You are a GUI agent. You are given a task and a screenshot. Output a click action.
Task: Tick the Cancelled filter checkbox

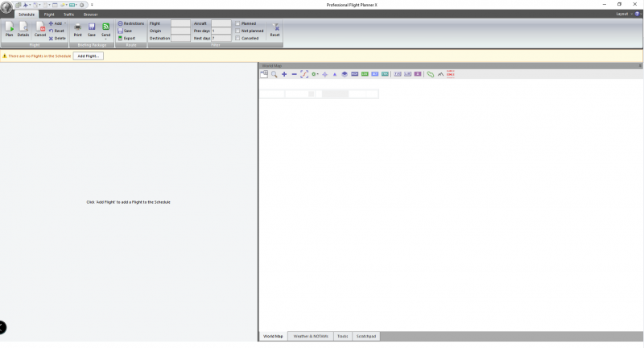[x=237, y=38]
